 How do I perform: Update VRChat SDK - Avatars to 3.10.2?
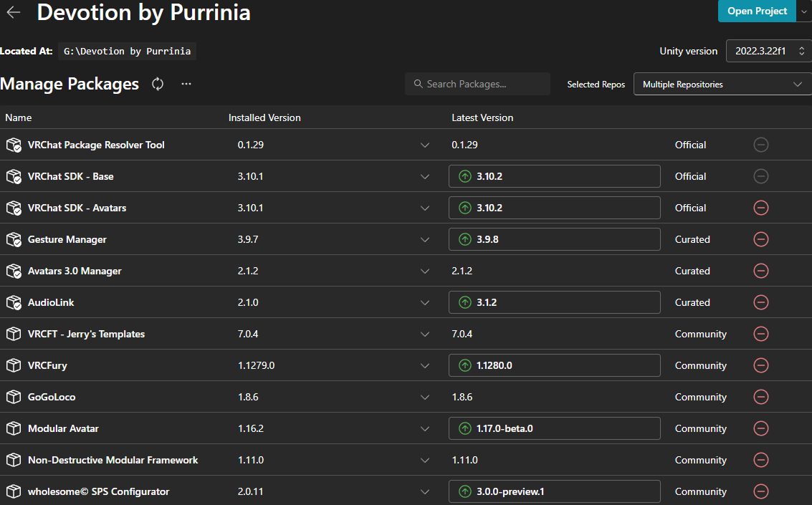pyautogui.click(x=554, y=208)
